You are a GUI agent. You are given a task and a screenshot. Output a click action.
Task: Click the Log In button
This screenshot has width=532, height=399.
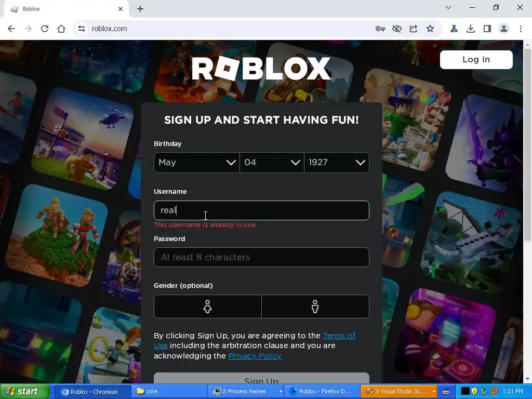476,60
